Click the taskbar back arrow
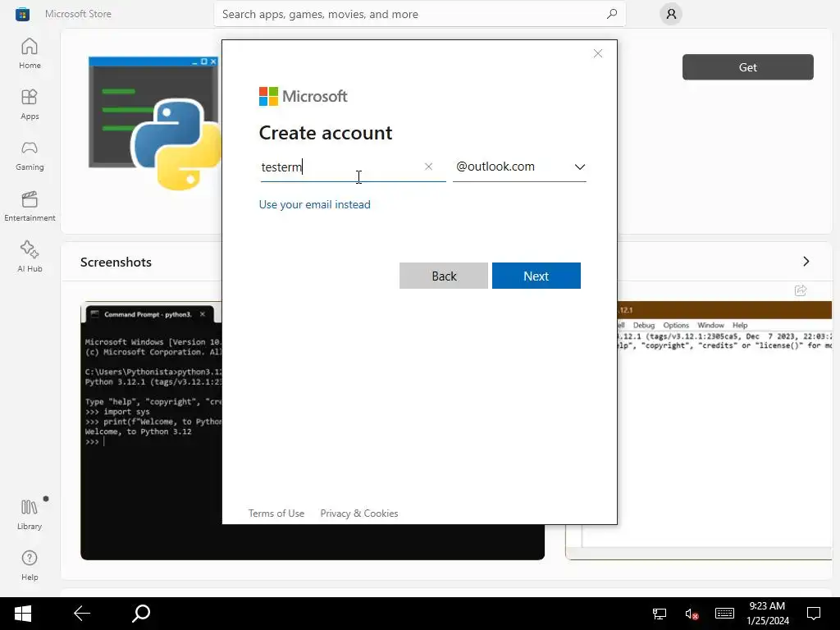 [x=82, y=614]
